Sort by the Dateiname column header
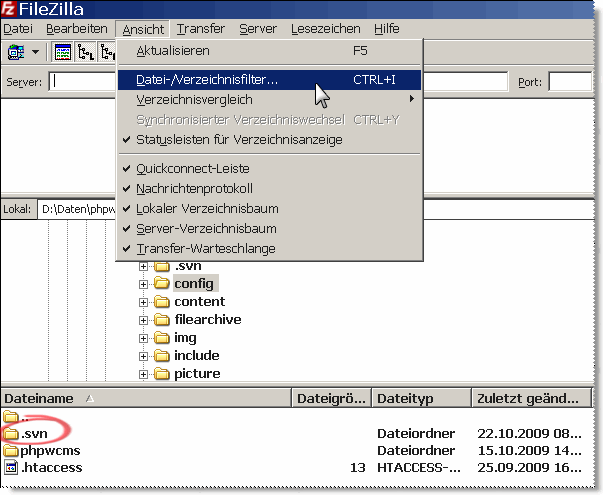 pyautogui.click(x=146, y=398)
